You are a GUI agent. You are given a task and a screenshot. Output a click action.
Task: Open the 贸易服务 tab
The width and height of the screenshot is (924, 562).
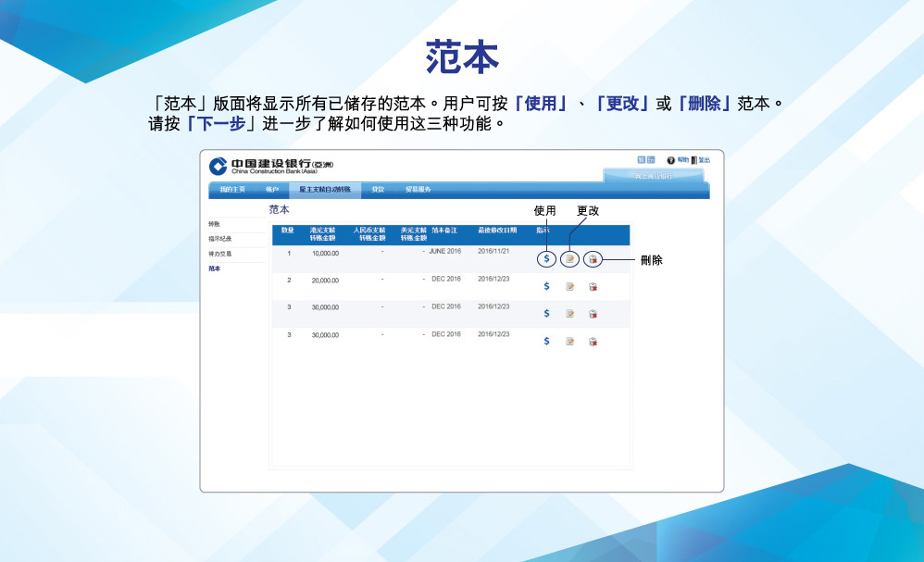[x=418, y=190]
